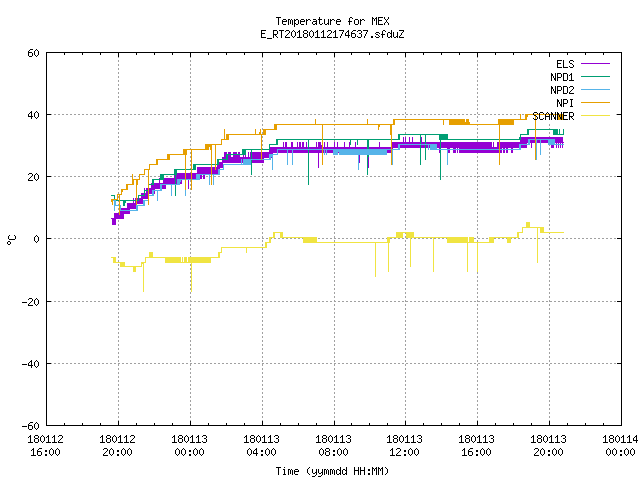Select the filename E_RT20180112174637.sfduZ subtitle
The image size is (640, 480).
(x=332, y=34)
